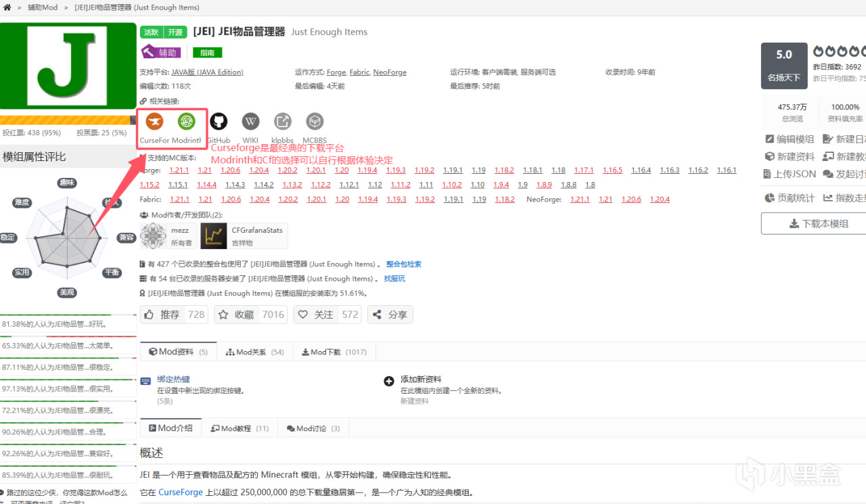
Task: Open the 找服玩 link
Action: click(x=394, y=279)
